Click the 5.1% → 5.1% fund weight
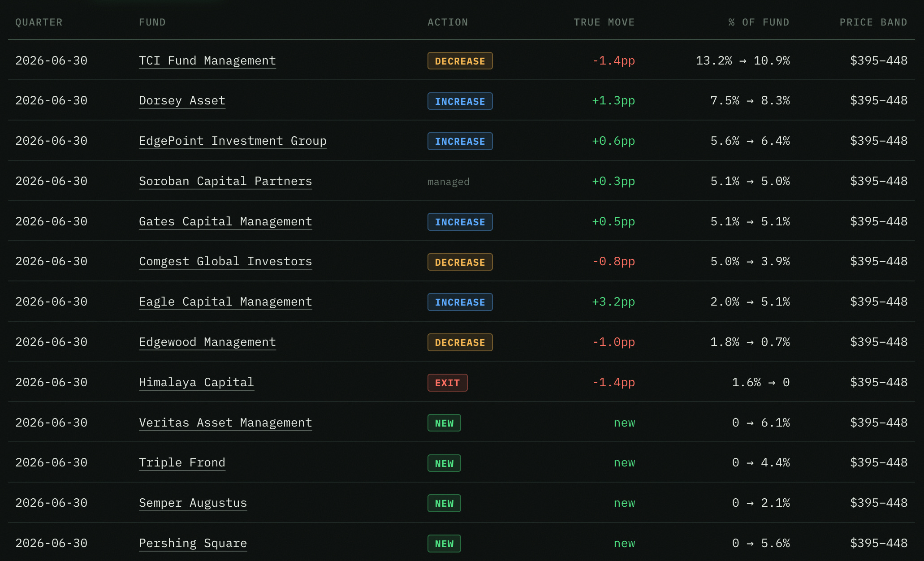 pos(750,221)
